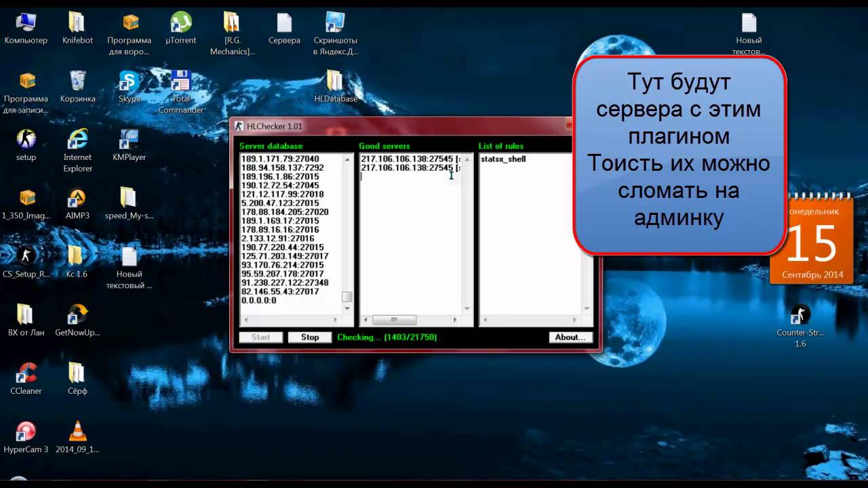
Task: Select server 189.1.171.79:27040
Action: click(280, 159)
